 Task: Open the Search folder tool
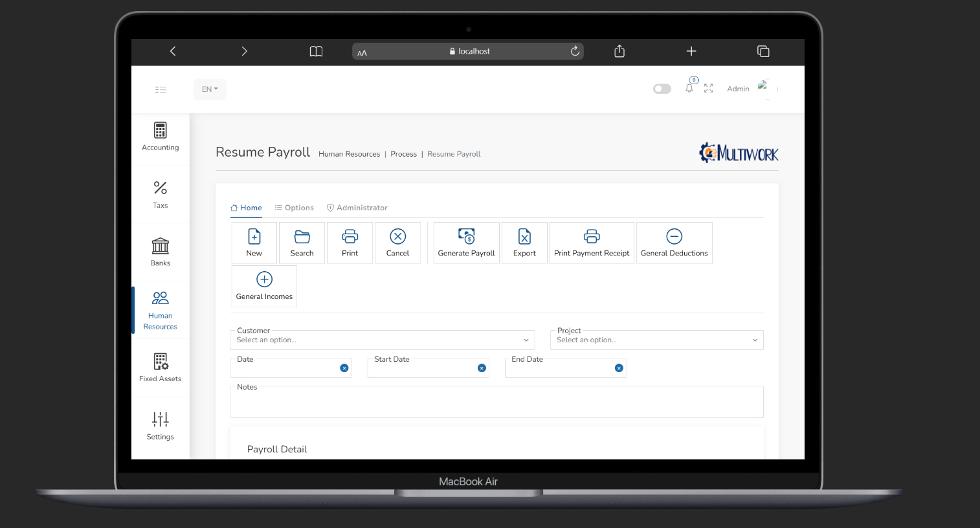(x=302, y=237)
